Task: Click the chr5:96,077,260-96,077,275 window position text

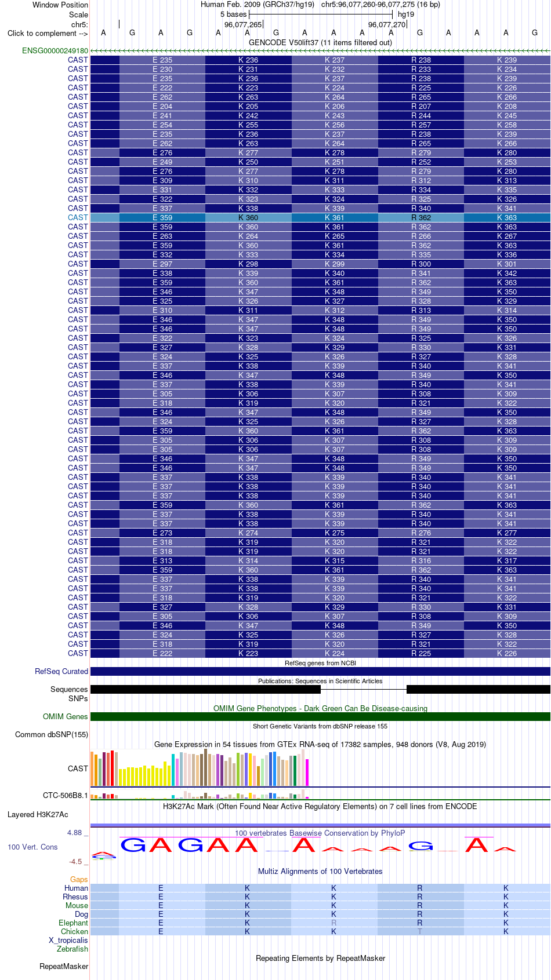Action: (x=380, y=5)
